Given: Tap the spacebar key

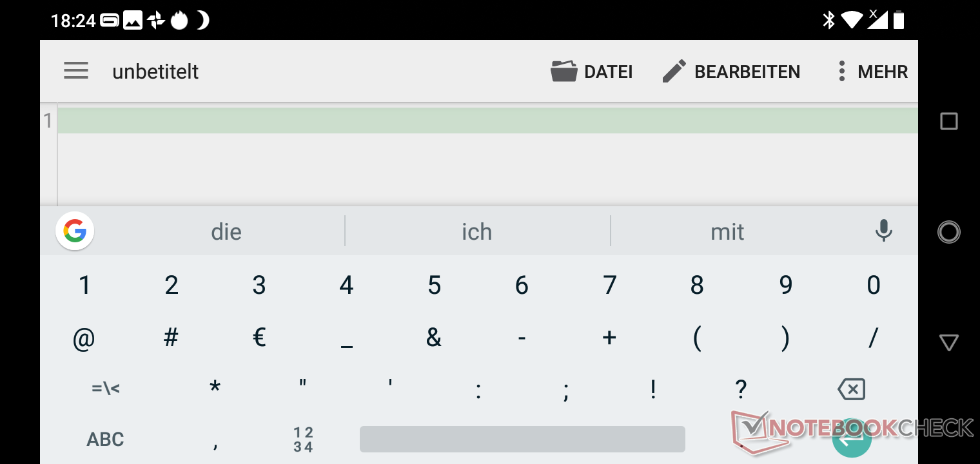Looking at the screenshot, I should tap(522, 439).
